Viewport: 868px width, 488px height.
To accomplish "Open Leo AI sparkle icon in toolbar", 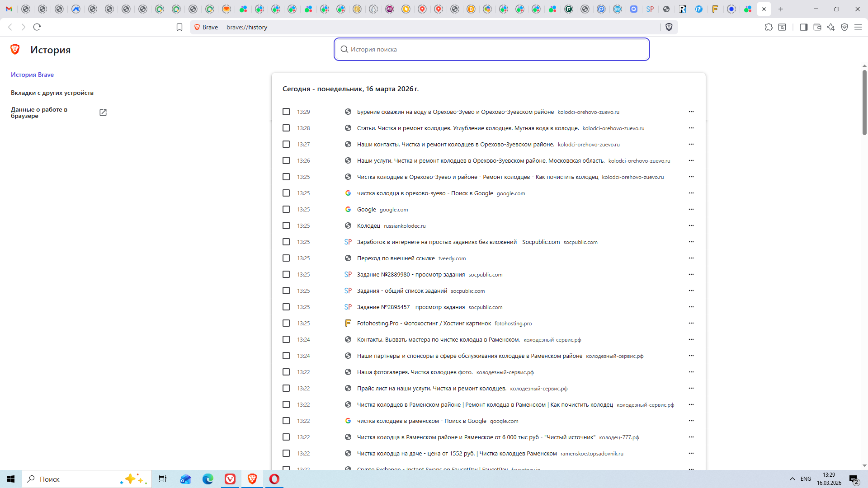I will 831,27.
